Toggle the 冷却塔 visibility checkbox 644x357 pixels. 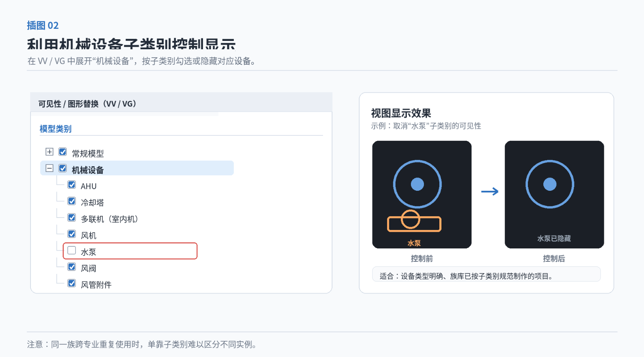tap(72, 201)
